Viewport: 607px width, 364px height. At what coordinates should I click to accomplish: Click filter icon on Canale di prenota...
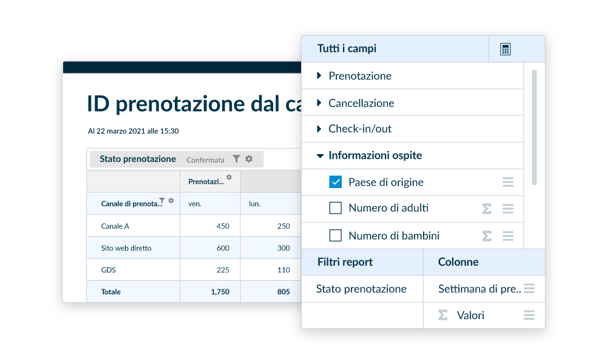tap(162, 200)
